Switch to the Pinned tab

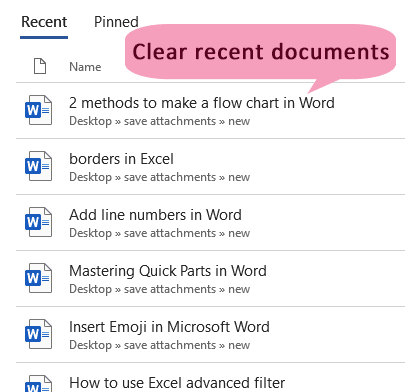(x=116, y=22)
